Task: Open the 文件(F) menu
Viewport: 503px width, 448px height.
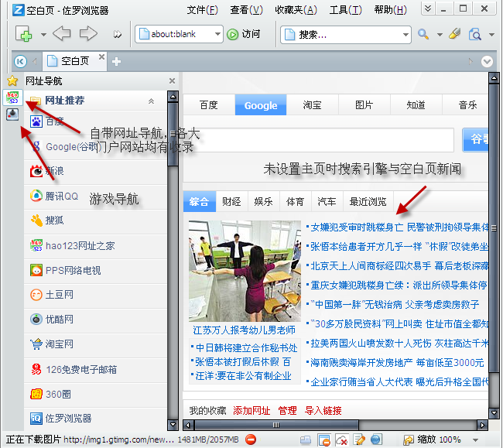Action: [x=203, y=10]
